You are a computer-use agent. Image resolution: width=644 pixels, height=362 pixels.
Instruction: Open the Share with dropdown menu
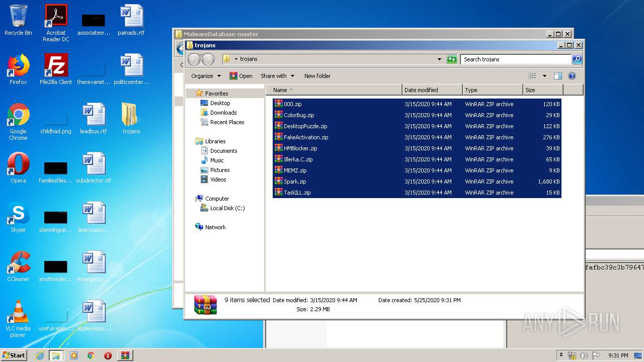[x=277, y=76]
